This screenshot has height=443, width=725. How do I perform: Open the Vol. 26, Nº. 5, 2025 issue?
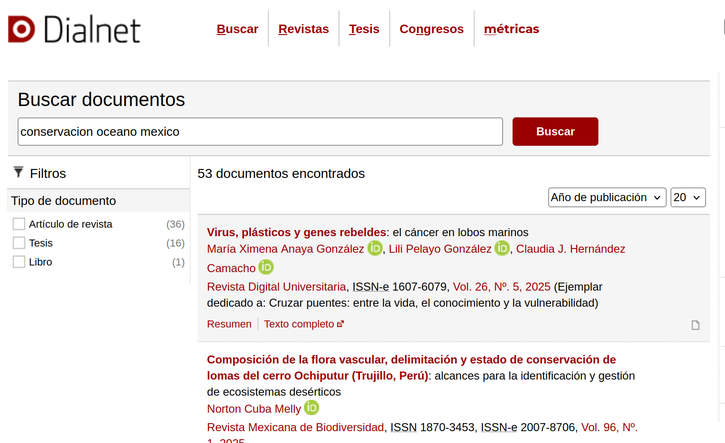[502, 287]
